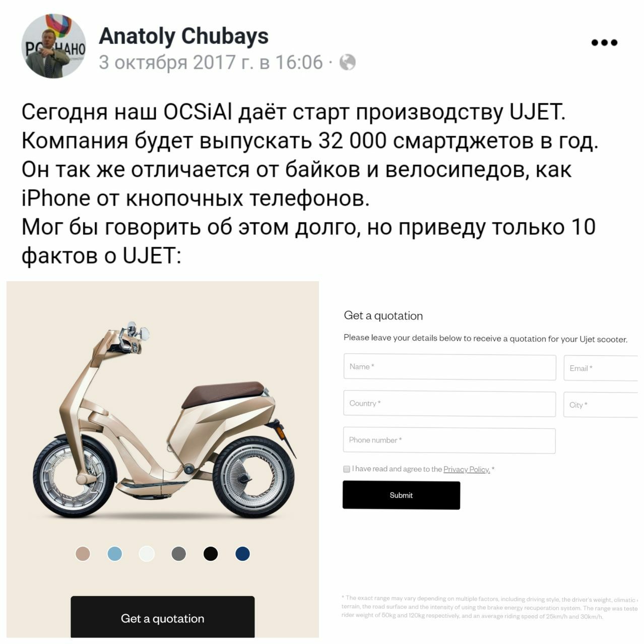644x644 pixels.
Task: Click the black Submit button
Action: (401, 495)
